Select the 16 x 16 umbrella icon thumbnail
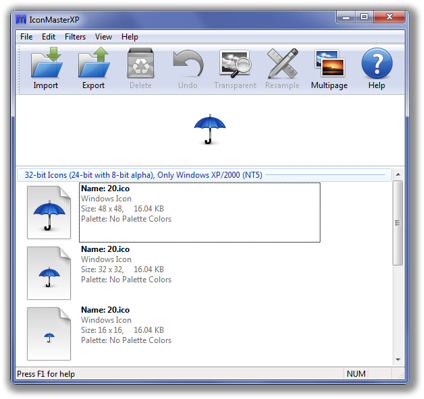 tap(49, 334)
